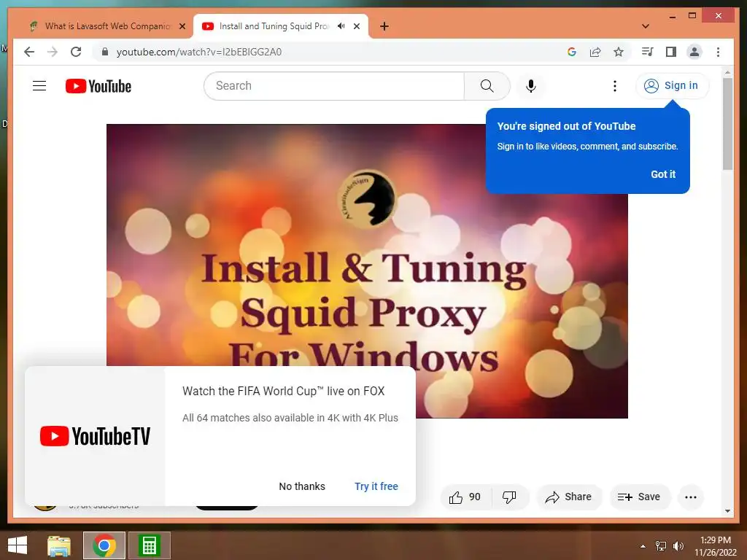This screenshot has height=560, width=747.
Task: Click the YouTube search magnifier button
Action: [x=487, y=86]
